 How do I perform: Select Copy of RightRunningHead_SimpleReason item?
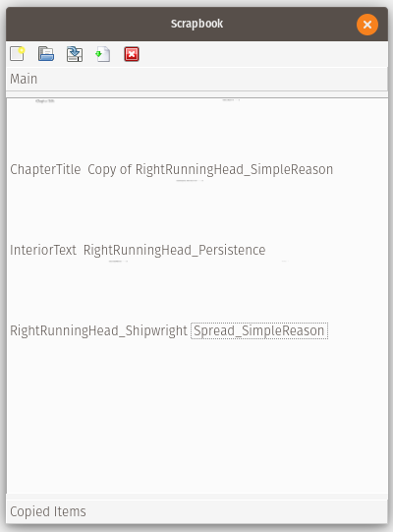[x=210, y=169]
